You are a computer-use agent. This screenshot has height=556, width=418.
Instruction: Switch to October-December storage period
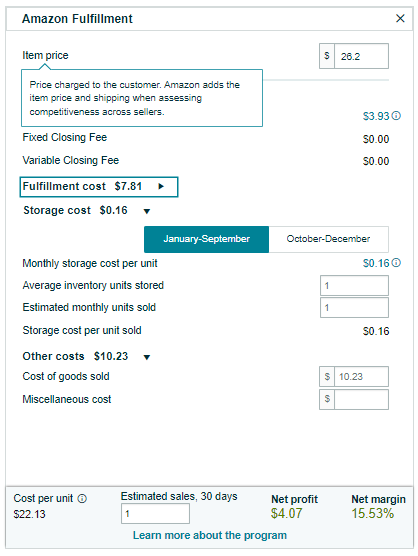click(x=329, y=239)
